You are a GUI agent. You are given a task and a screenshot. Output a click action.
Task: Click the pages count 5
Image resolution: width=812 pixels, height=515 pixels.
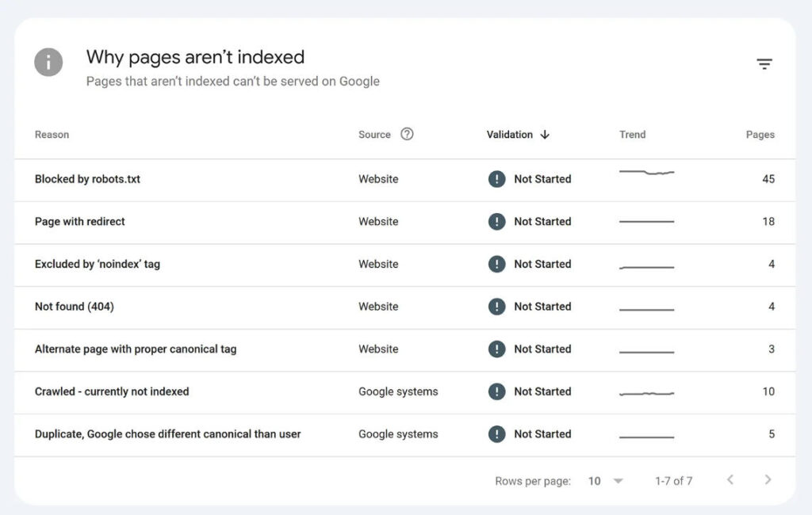click(772, 433)
